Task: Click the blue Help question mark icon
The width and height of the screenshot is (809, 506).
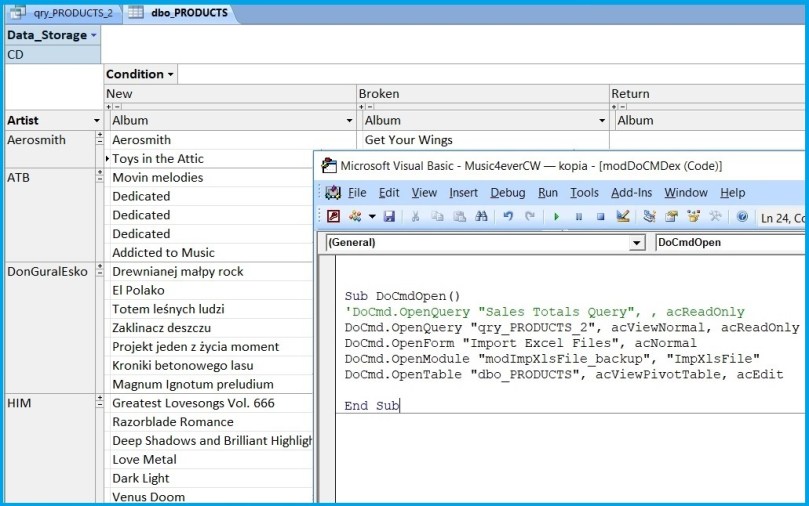Action: (x=742, y=216)
